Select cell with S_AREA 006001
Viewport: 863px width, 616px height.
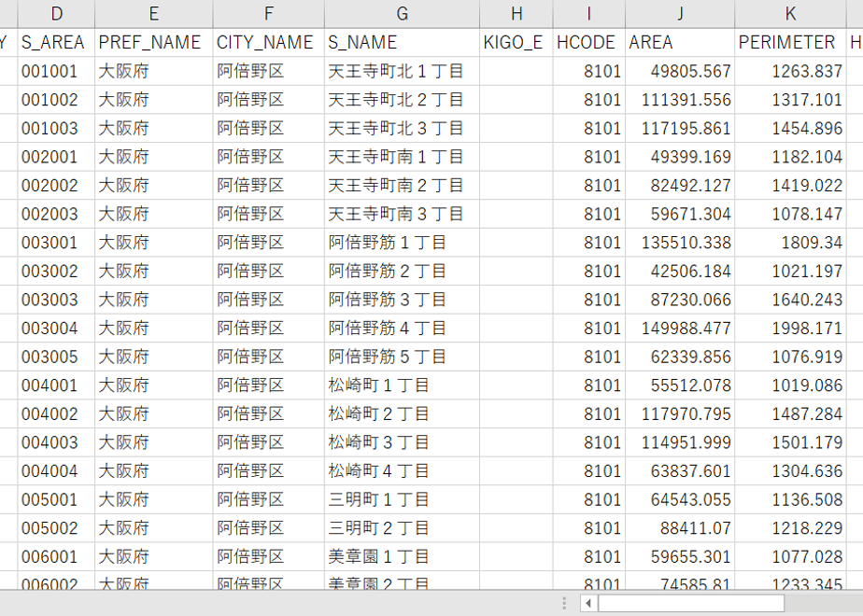(x=56, y=557)
